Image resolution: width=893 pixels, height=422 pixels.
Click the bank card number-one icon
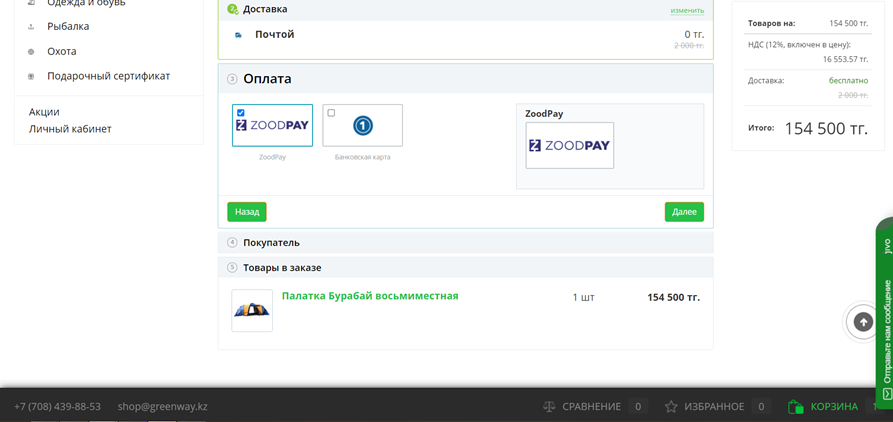tap(363, 125)
